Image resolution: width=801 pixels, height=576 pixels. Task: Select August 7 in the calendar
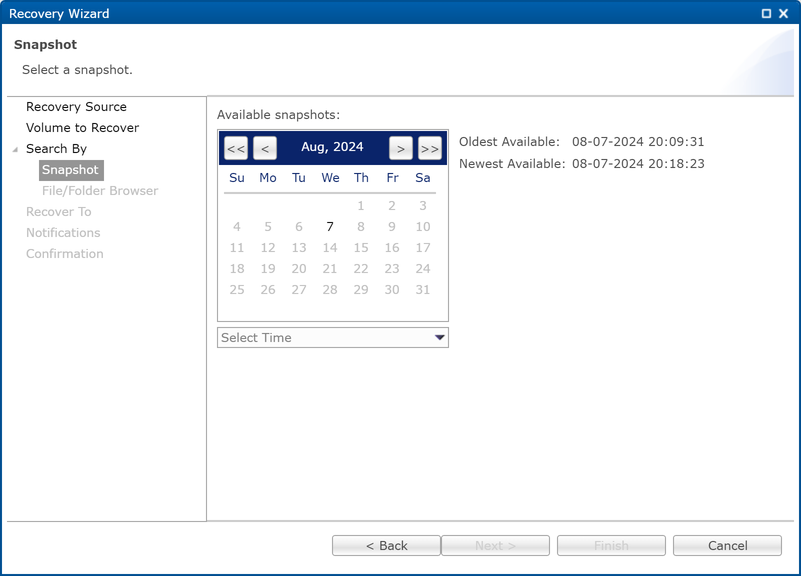(x=330, y=227)
